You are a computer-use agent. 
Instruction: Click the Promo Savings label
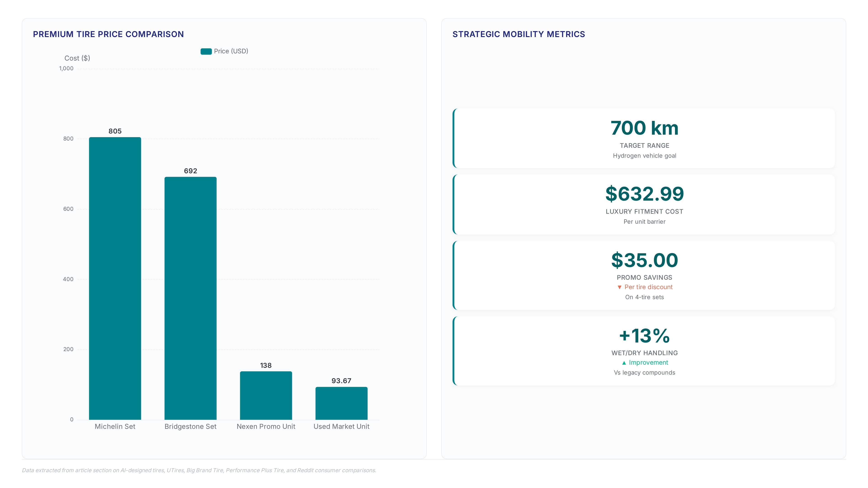(644, 277)
